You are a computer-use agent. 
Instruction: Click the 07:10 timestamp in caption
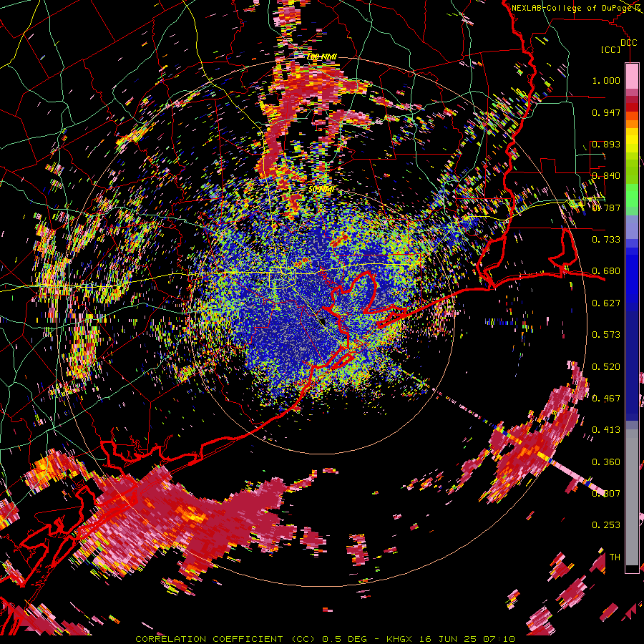[500, 639]
